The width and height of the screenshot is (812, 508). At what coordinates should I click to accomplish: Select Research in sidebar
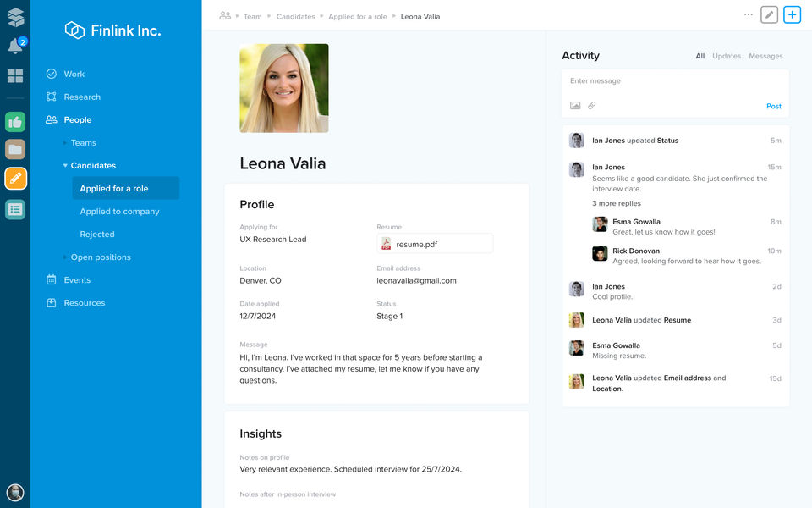point(82,97)
